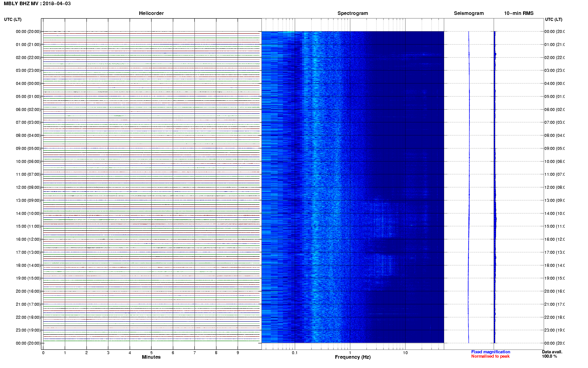
Task: Click the left time label '11:00 (07:00)'
Action: (x=28, y=174)
